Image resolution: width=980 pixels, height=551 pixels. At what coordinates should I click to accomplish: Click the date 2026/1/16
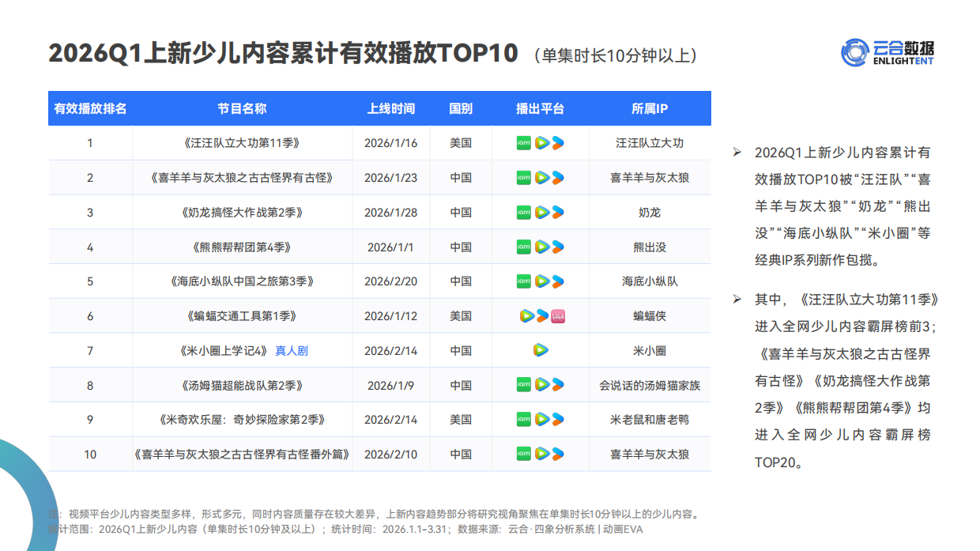click(x=390, y=143)
